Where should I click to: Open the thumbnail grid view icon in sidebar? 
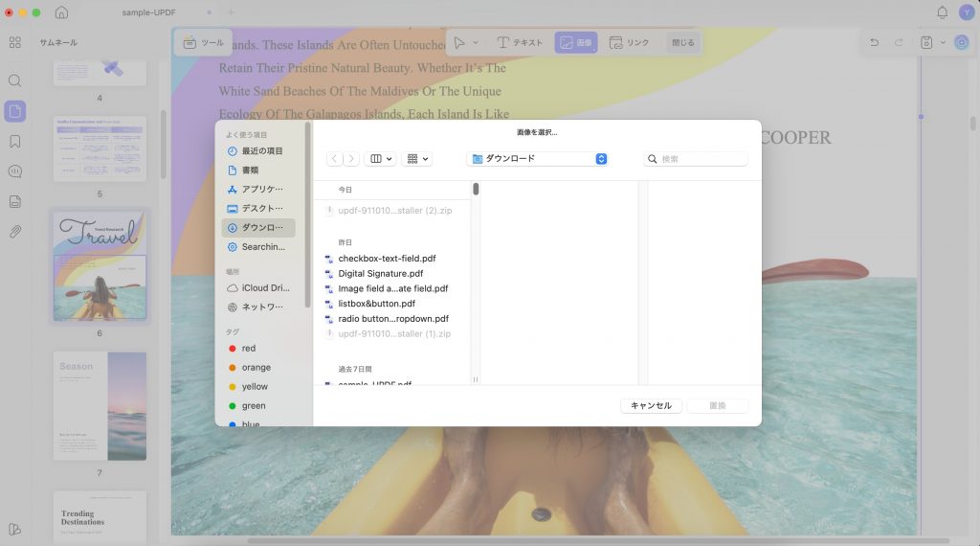pyautogui.click(x=15, y=42)
